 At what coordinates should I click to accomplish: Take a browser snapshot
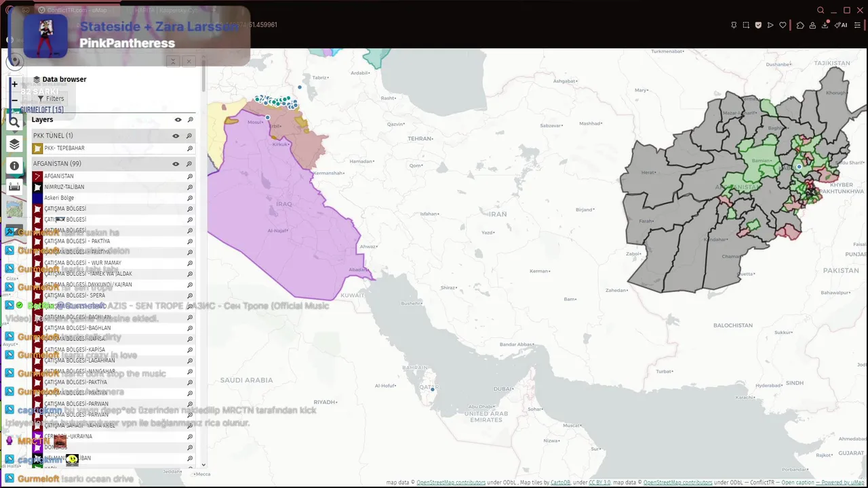click(x=746, y=25)
